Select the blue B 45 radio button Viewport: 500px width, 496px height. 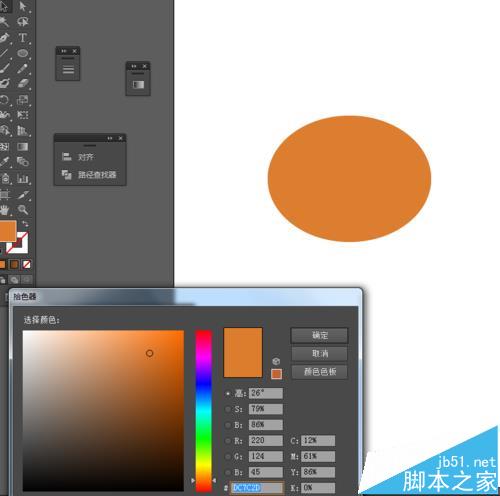pyautogui.click(x=228, y=472)
